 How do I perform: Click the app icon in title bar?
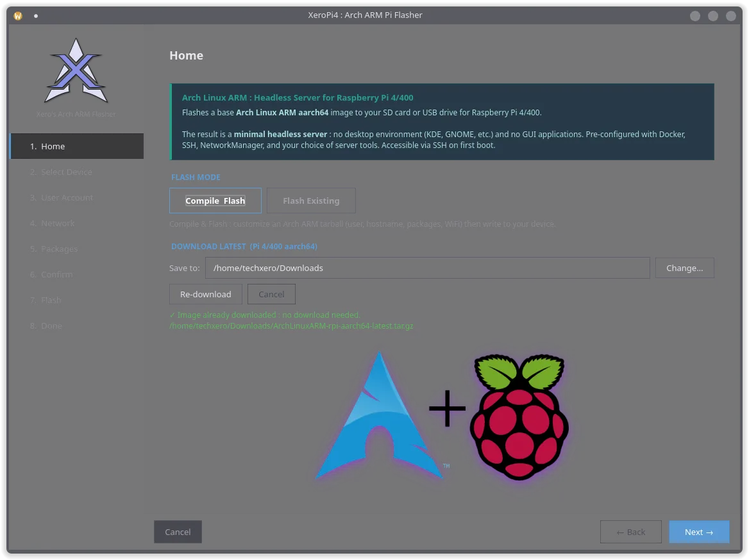click(x=18, y=16)
